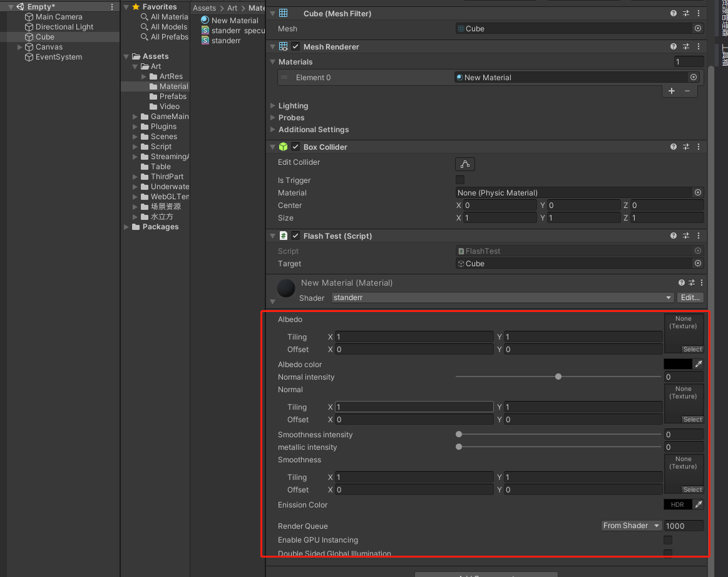
Task: Enable the Is Trigger checkbox
Action: [460, 180]
